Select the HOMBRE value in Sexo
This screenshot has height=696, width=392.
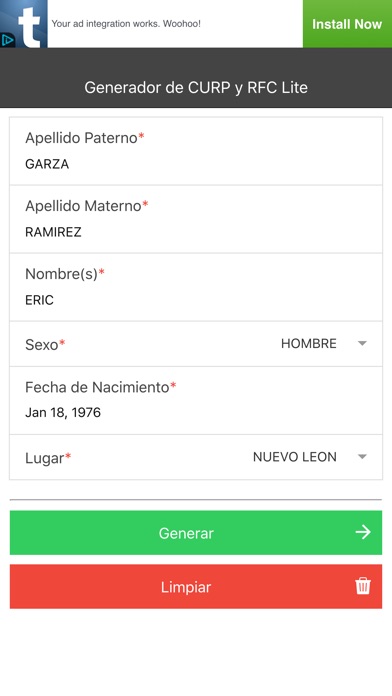point(309,344)
